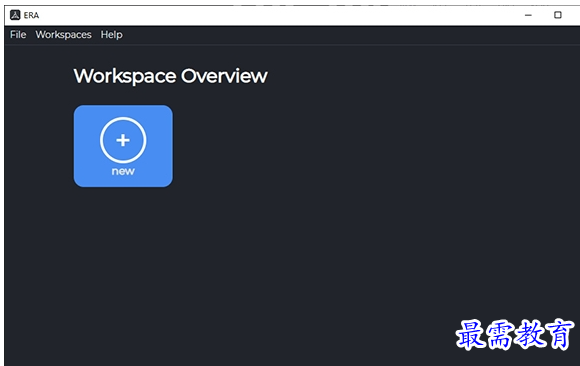This screenshot has width=580, height=366.
Task: Open the File menu
Action: point(18,35)
